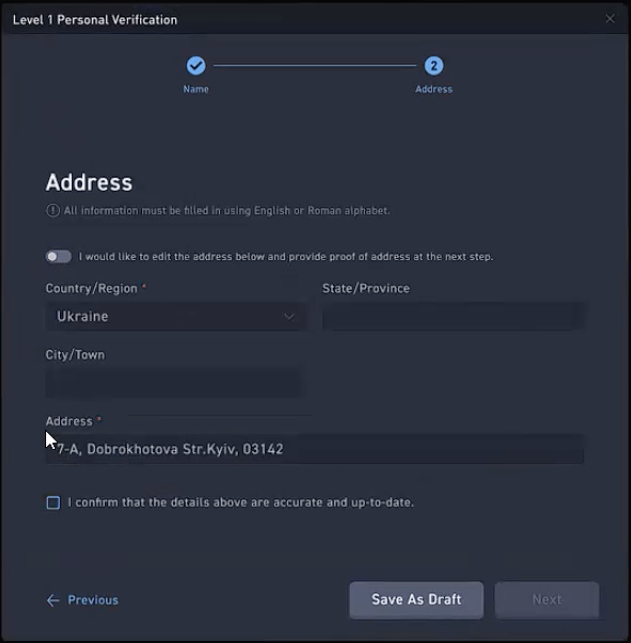Click the confirm details accurate and up-to-date label
631x643 pixels.
(x=241, y=502)
